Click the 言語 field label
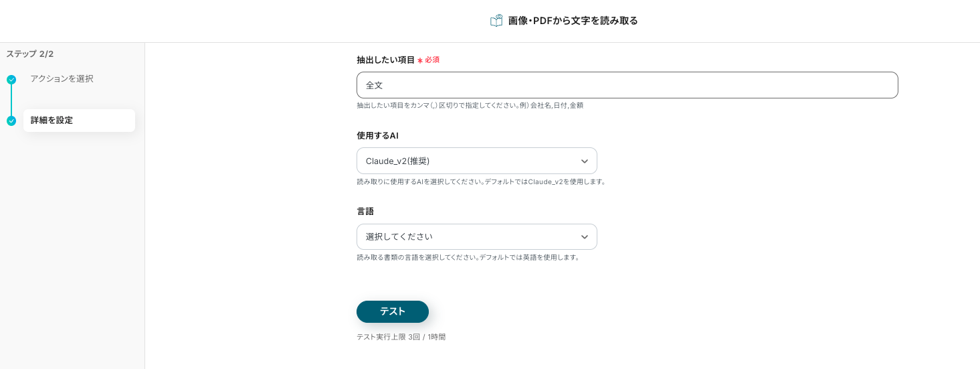Image resolution: width=980 pixels, height=369 pixels. click(x=365, y=212)
